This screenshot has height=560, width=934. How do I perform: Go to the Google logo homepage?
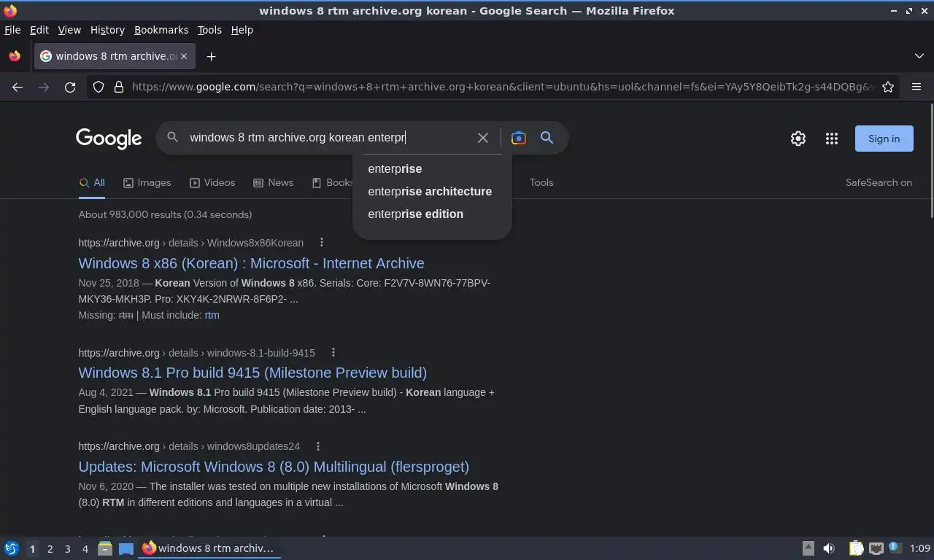click(109, 139)
